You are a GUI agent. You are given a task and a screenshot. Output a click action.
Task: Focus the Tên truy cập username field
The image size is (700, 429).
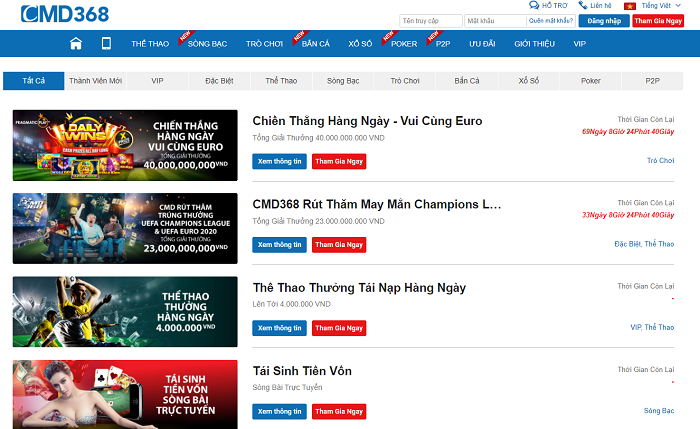428,20
